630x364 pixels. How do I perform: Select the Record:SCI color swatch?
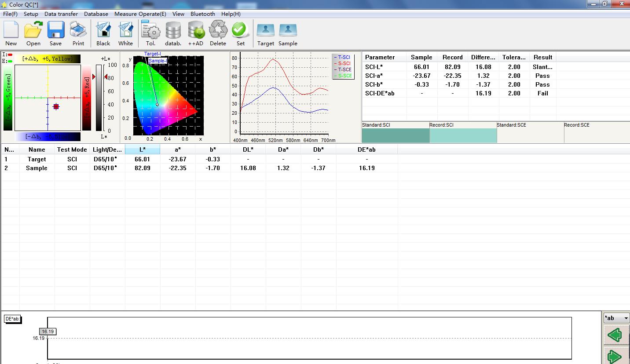pos(463,135)
